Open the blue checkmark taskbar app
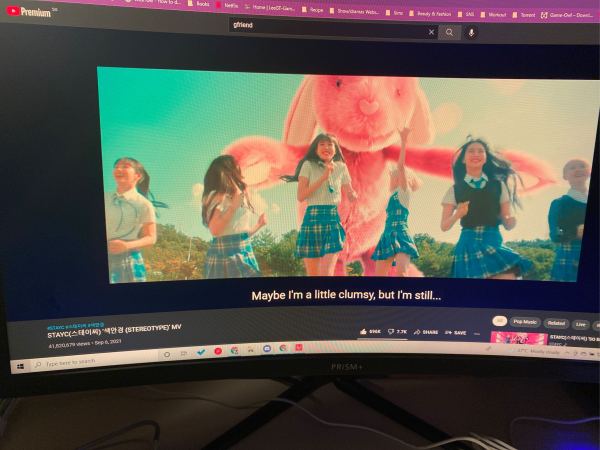Image resolution: width=600 pixels, height=450 pixels. [x=201, y=352]
